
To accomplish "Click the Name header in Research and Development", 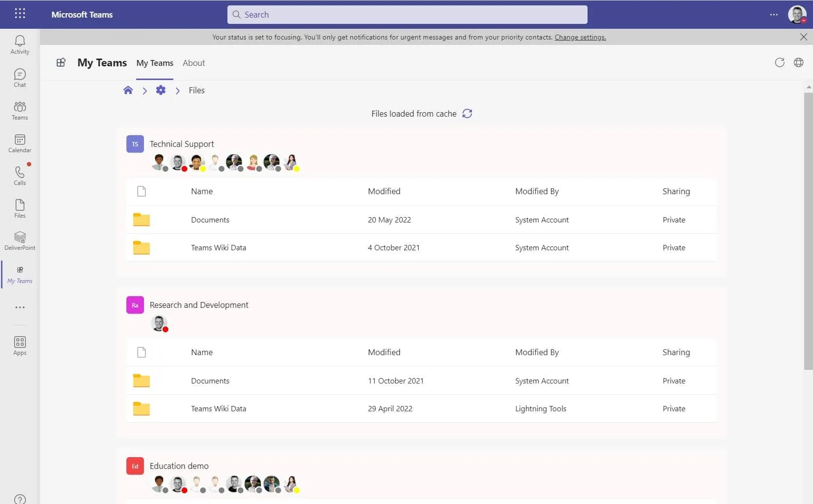I will (202, 352).
